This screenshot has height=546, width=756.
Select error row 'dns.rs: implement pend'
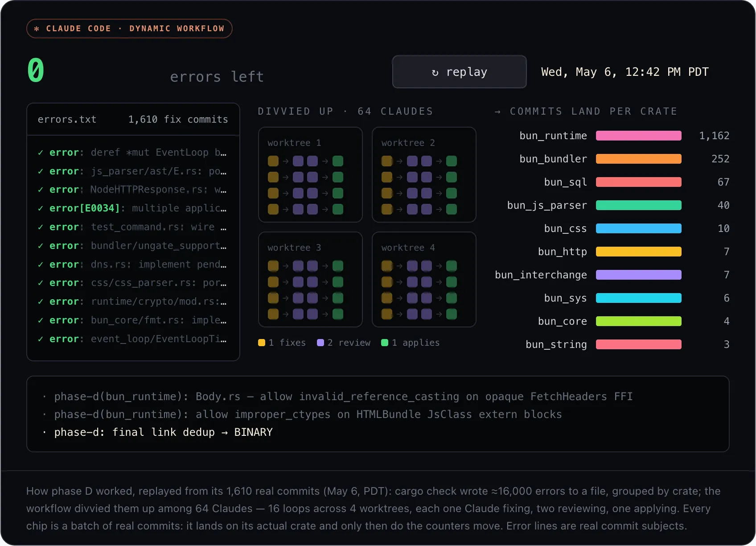click(132, 265)
